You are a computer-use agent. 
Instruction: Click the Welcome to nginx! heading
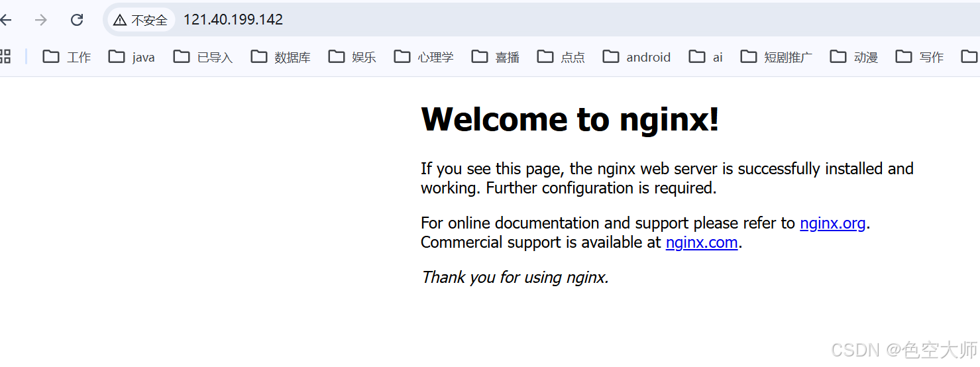pyautogui.click(x=570, y=120)
